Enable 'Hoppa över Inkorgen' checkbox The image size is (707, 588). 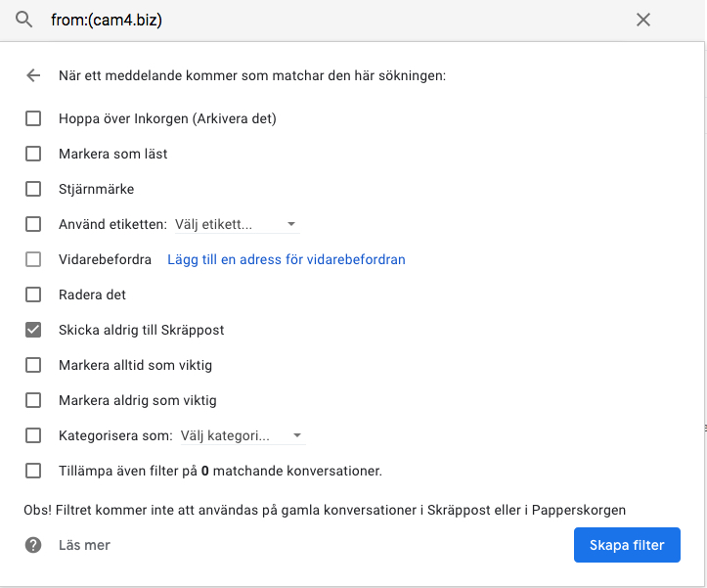click(x=33, y=118)
